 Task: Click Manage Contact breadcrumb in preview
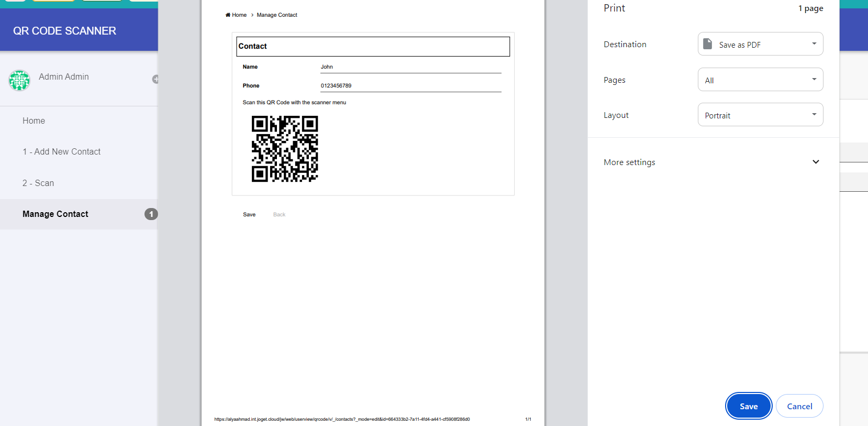tap(277, 15)
